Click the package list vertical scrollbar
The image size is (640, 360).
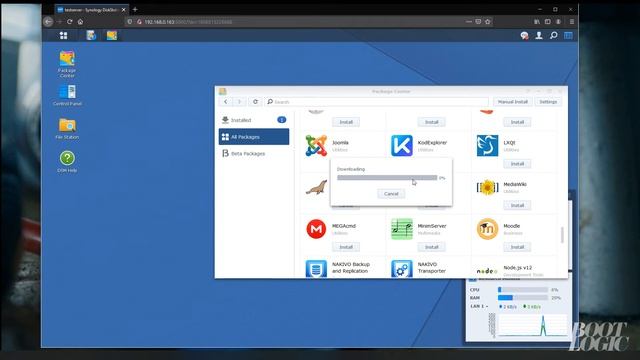[562, 235]
